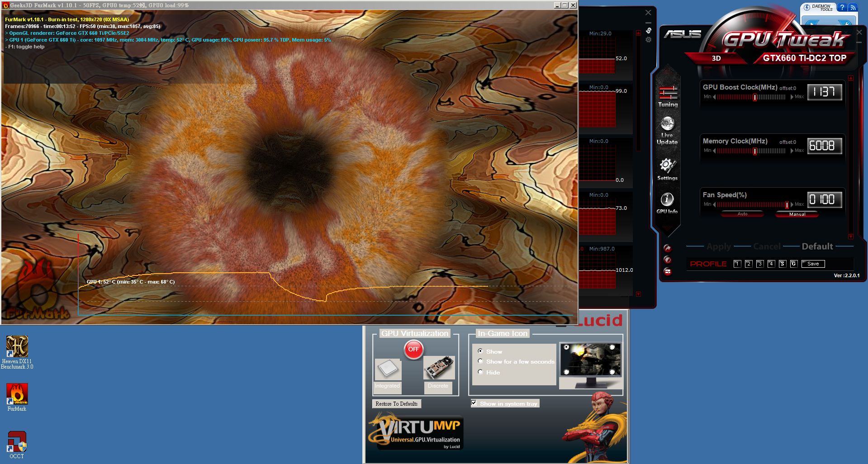868x464 pixels.
Task: Click the GPU Boost Clock slider track
Action: (x=751, y=97)
